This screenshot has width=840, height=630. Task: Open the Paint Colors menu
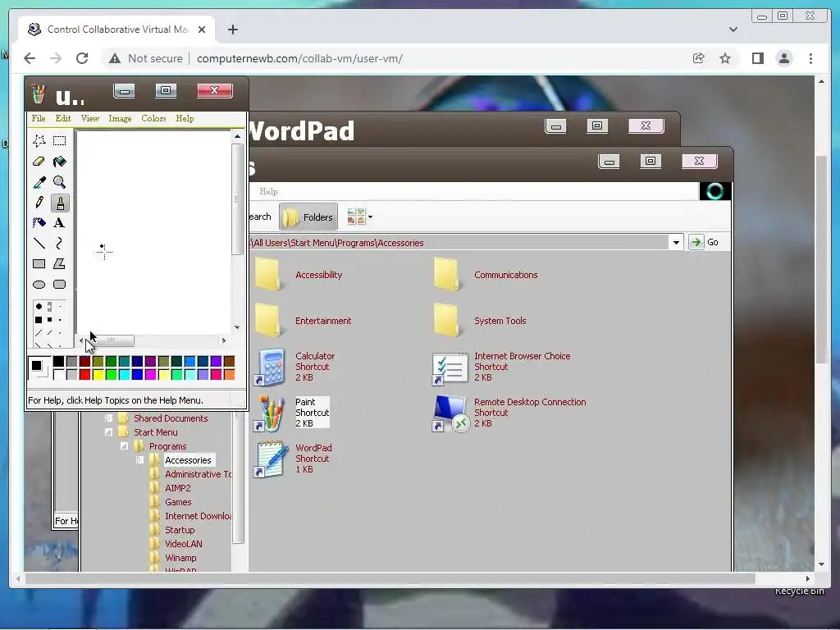pos(153,118)
